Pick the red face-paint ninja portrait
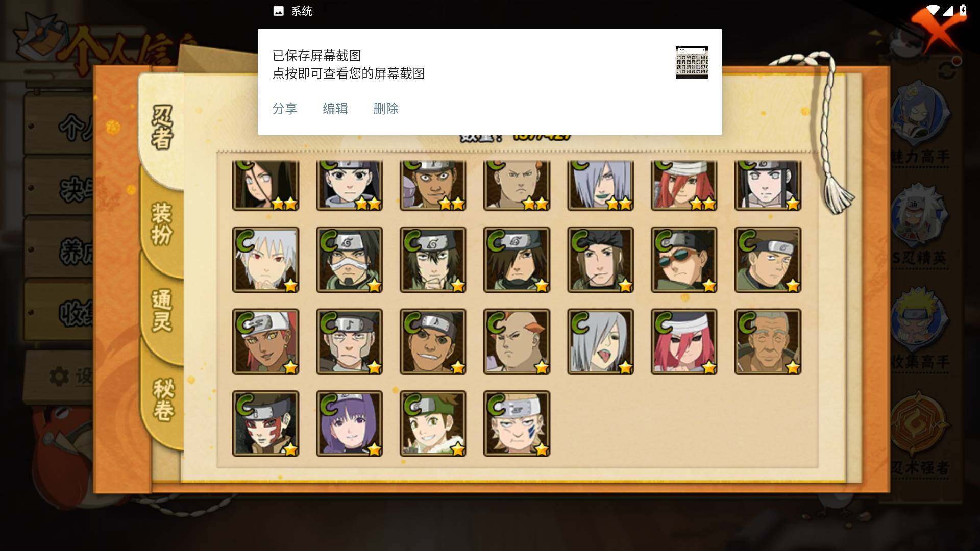The width and height of the screenshot is (980, 551). tap(265, 423)
